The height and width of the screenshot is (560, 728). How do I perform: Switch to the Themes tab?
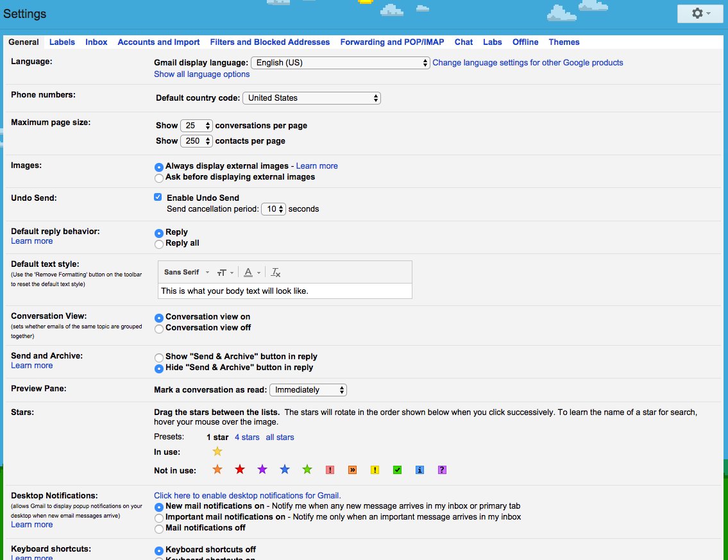tap(564, 42)
